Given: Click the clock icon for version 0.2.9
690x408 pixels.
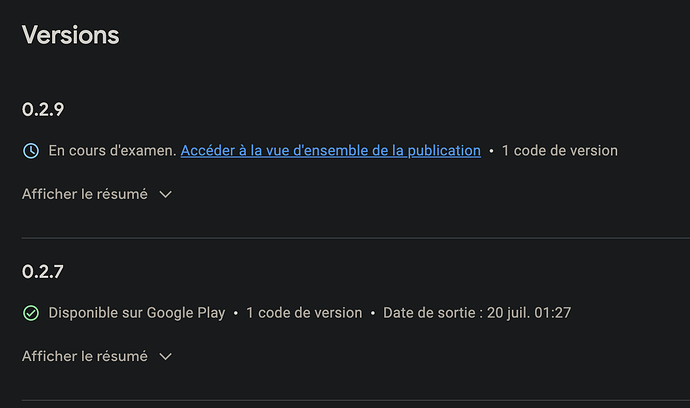Looking at the screenshot, I should click(31, 151).
